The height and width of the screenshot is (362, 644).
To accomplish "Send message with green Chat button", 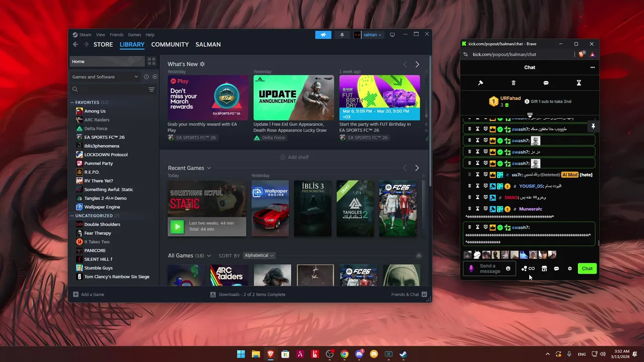I will (x=587, y=268).
